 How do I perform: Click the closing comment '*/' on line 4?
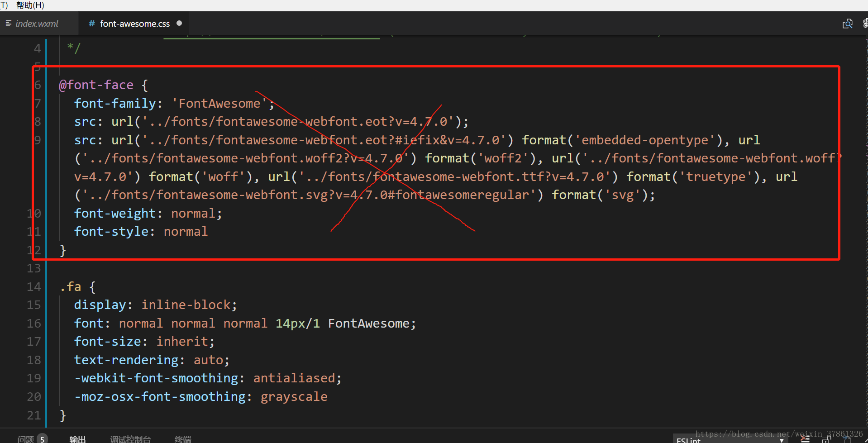(x=74, y=48)
